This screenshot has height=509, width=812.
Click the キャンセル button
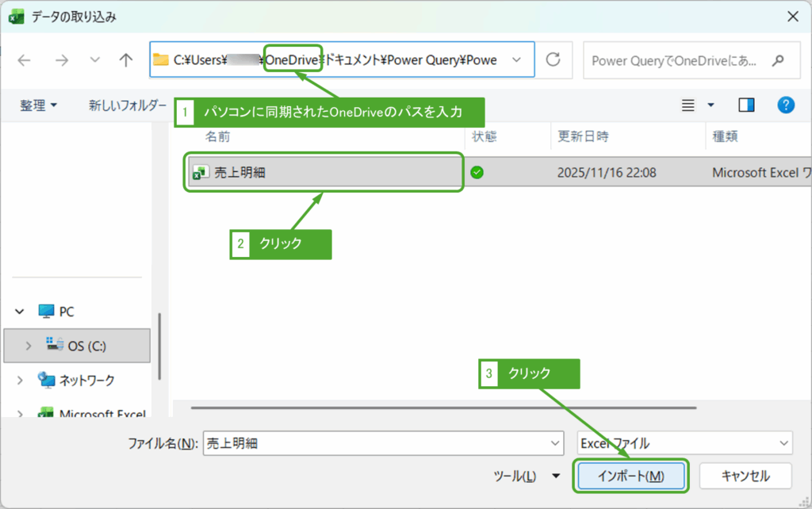coord(745,476)
